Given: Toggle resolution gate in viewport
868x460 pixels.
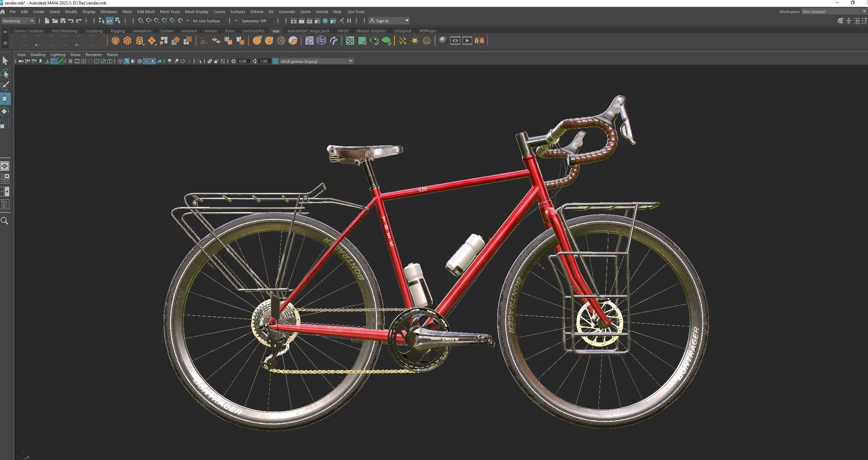Looking at the screenshot, I should tap(84, 61).
